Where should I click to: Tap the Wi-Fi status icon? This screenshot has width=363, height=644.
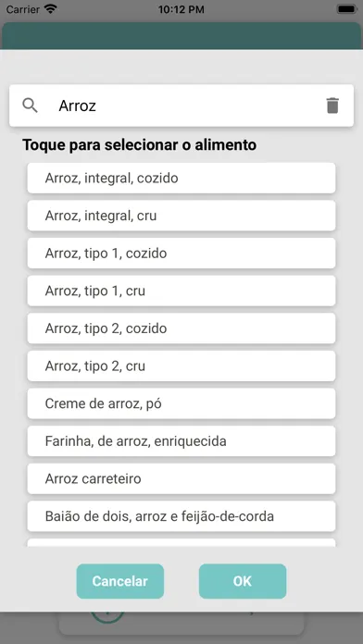click(x=51, y=9)
